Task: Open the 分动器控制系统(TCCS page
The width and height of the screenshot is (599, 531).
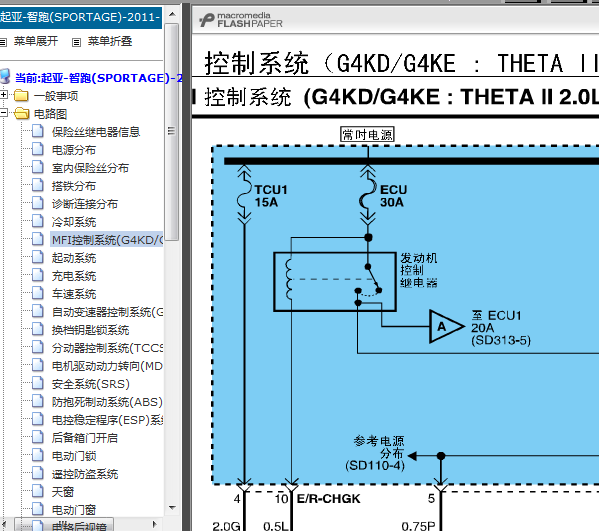Action: pyautogui.click(x=108, y=348)
